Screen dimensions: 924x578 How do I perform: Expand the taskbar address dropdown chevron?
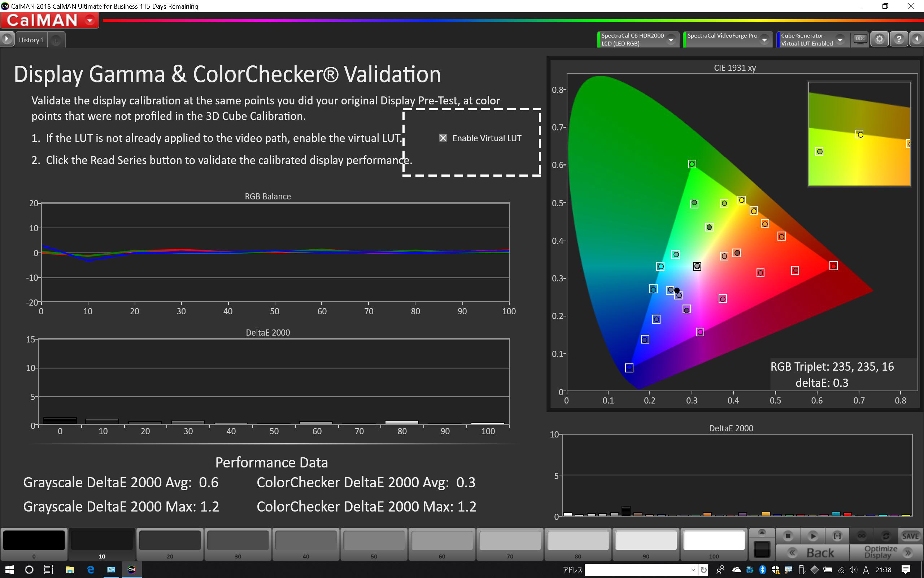click(693, 570)
